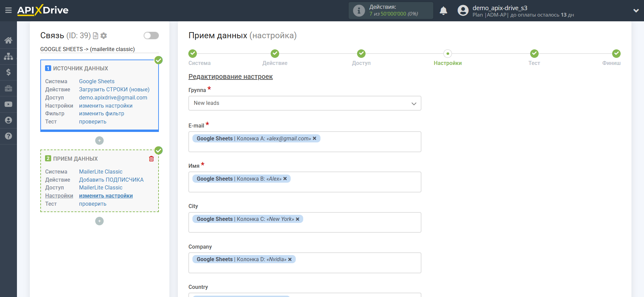
Task: Toggle the connection on/off switch
Action: 151,36
